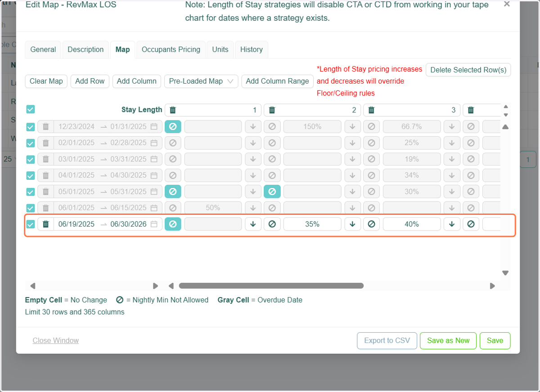Click Save as New button
The image size is (540, 392).
point(448,341)
